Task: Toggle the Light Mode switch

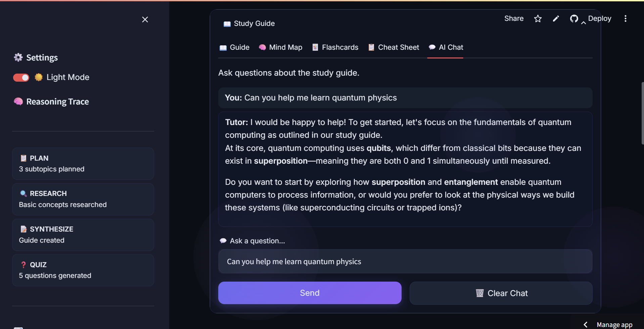Action: click(x=21, y=77)
